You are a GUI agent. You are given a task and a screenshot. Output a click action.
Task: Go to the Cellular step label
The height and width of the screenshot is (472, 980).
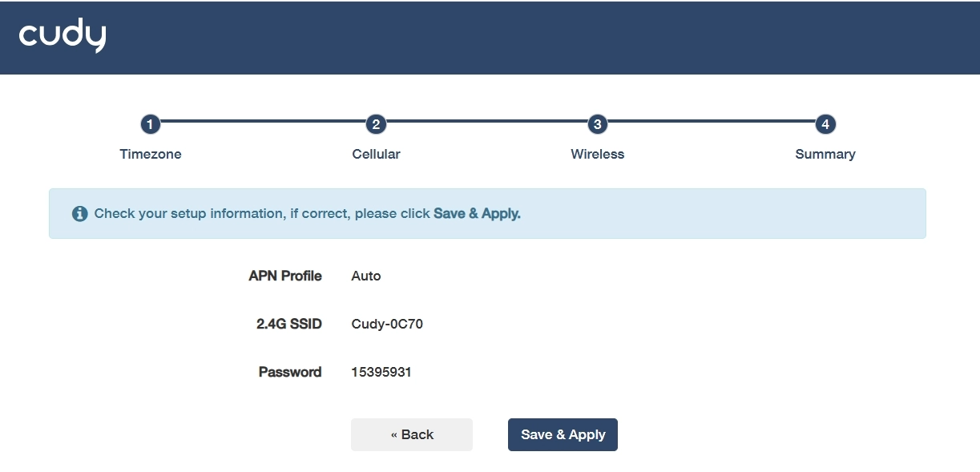(x=376, y=154)
